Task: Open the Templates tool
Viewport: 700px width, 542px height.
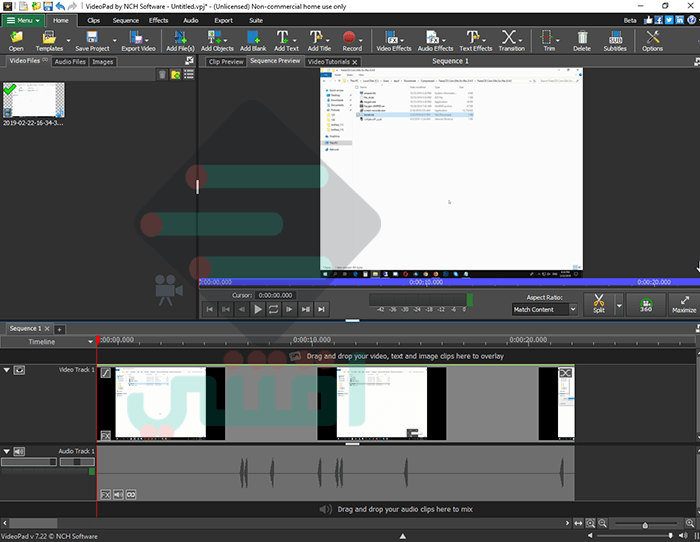Action: pos(49,41)
